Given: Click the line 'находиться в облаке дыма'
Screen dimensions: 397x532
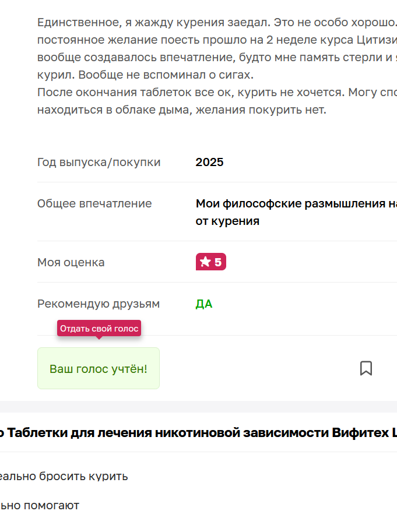Looking at the screenshot, I should click(x=182, y=110).
